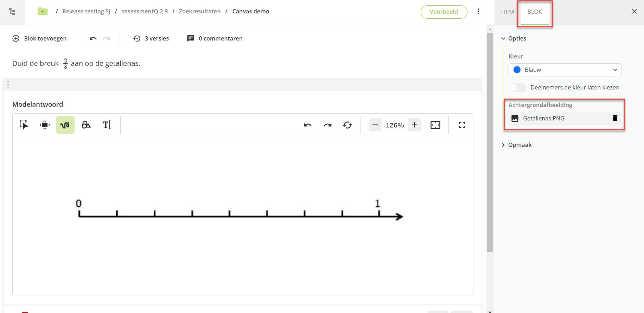Select the freehand draw tool
Viewport: 644px width, 313px height.
pyautogui.click(x=65, y=125)
